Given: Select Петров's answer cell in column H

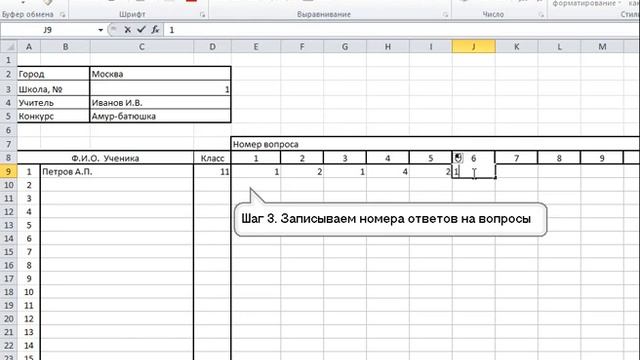Looking at the screenshot, I should coord(388,171).
